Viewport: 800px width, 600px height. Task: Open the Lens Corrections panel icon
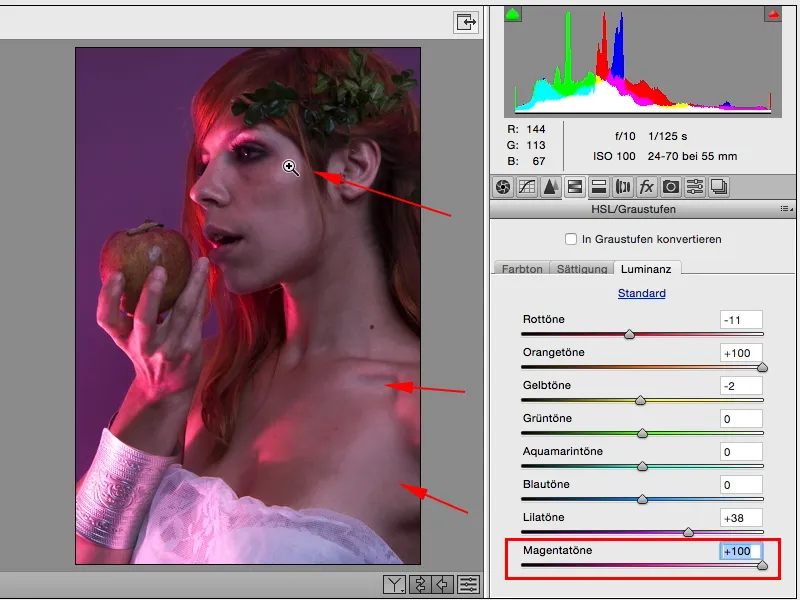622,187
